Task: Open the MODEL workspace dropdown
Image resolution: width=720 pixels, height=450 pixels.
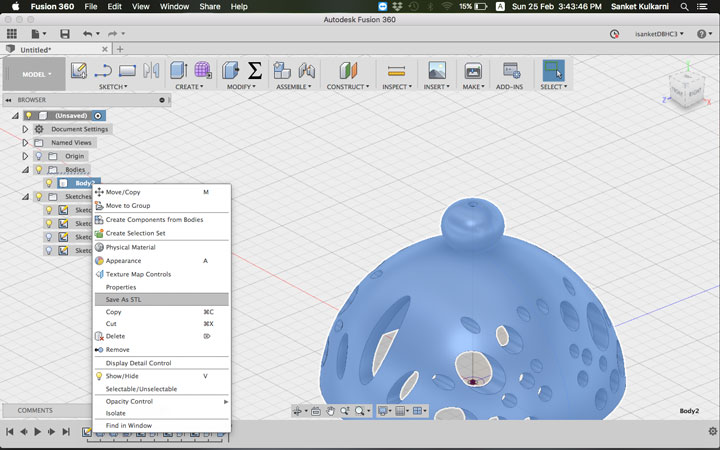Action: 37,74
